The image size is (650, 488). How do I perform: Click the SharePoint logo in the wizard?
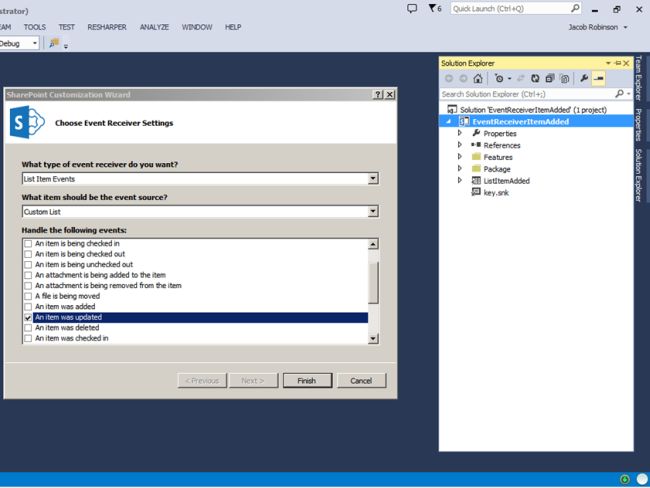[27, 122]
